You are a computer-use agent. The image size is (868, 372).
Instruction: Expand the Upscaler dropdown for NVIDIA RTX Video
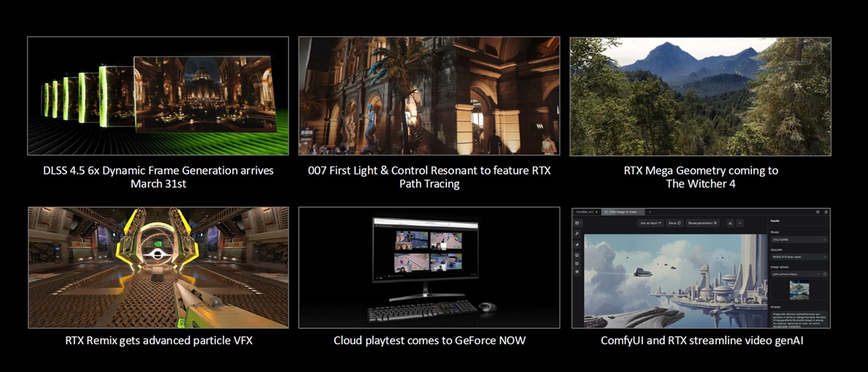pos(799,257)
